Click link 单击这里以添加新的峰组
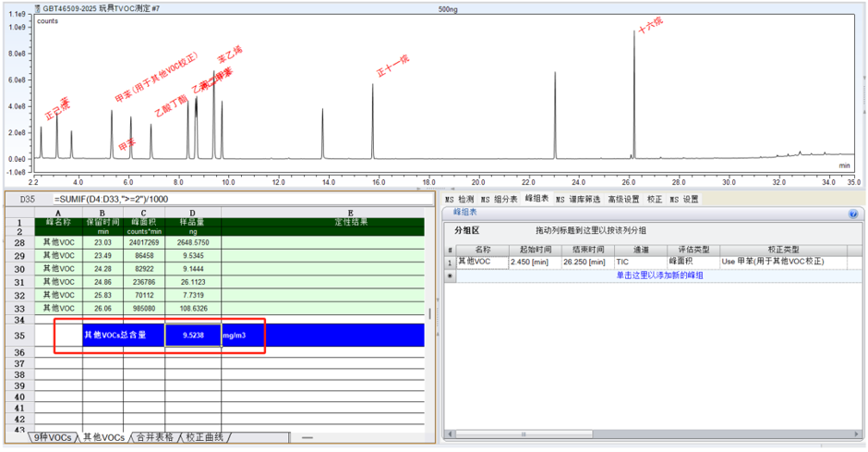Screen dimensions: 868x452 (x=659, y=275)
